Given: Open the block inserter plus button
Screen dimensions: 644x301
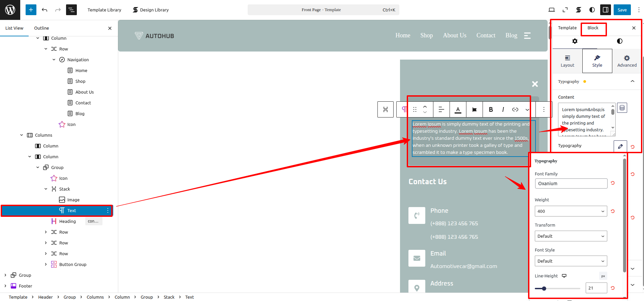Looking at the screenshot, I should click(x=31, y=10).
